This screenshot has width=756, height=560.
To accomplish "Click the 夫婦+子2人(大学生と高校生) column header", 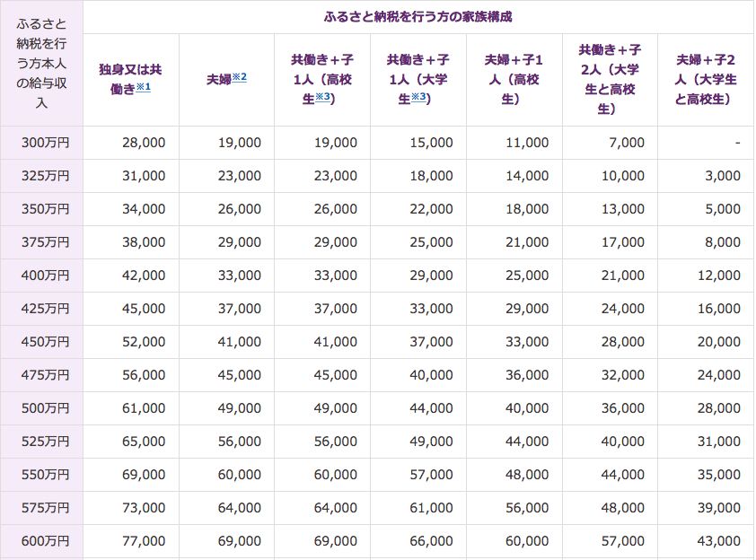I will pyautogui.click(x=706, y=80).
